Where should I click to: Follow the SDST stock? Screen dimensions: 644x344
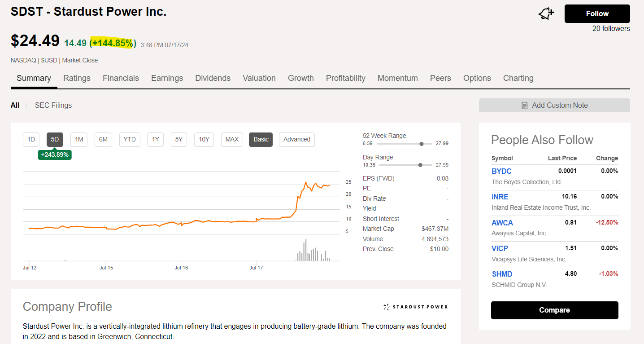click(597, 13)
